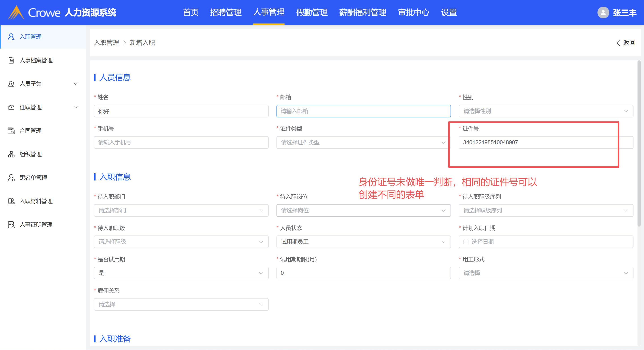
Task: Click the 手机号 input field
Action: click(181, 142)
